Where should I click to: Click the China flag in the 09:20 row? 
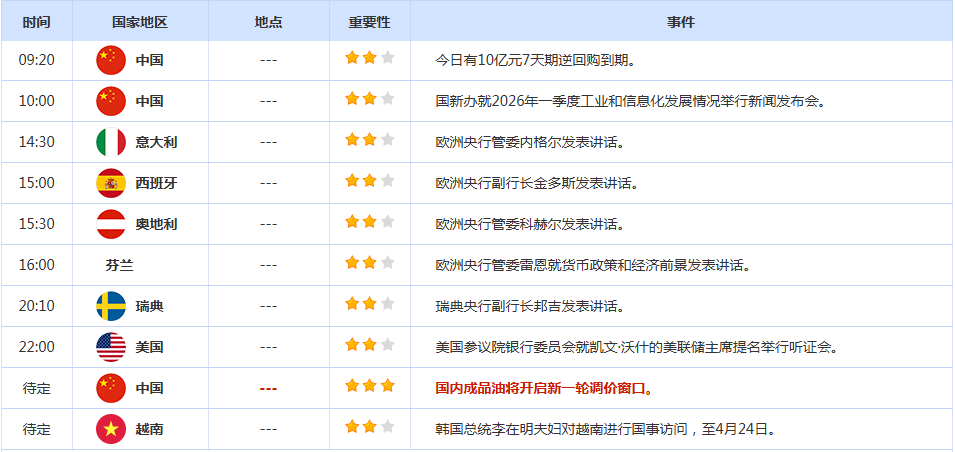(x=111, y=60)
